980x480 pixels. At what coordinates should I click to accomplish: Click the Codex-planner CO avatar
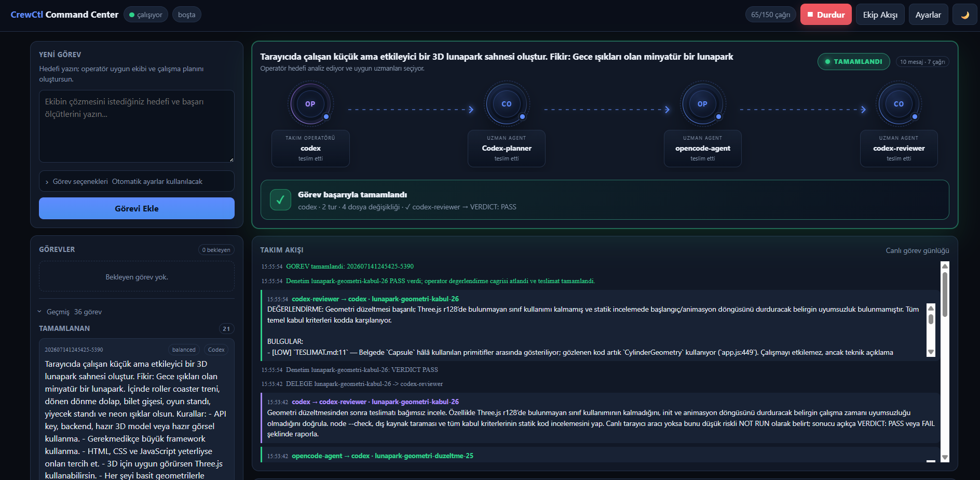coord(507,104)
